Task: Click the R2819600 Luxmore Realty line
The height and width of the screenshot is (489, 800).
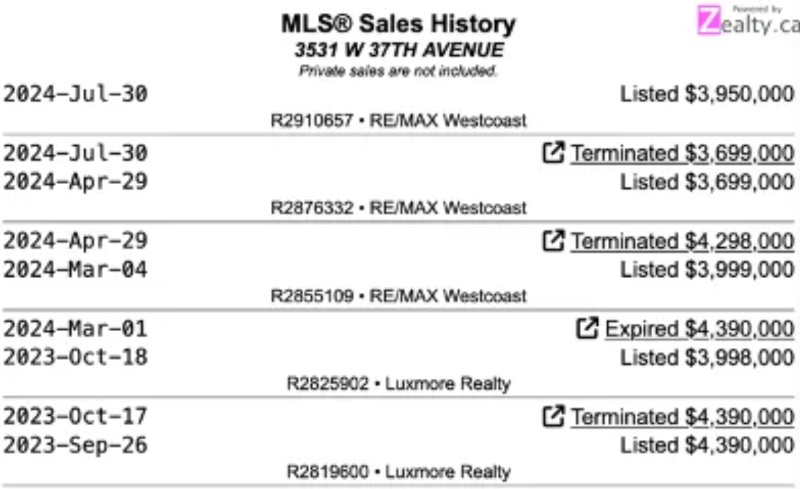Action: pyautogui.click(x=398, y=471)
